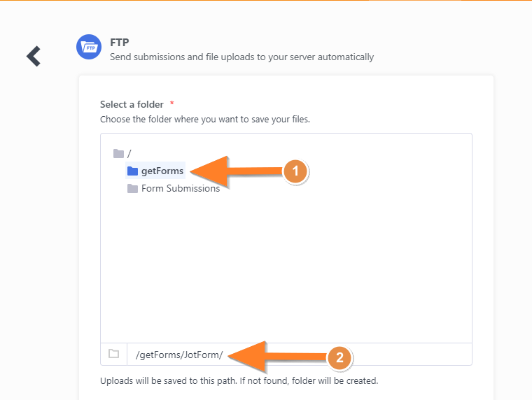Click the orange number 1 badge

point(295,170)
